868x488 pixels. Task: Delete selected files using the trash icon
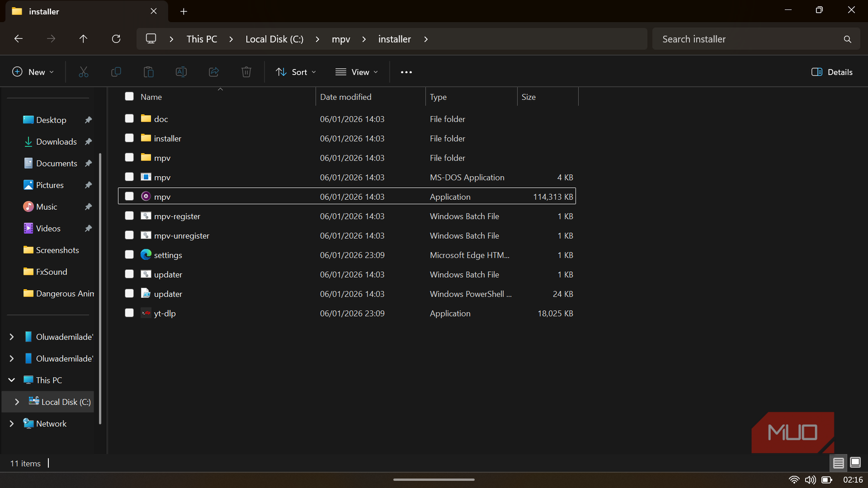[x=246, y=72]
